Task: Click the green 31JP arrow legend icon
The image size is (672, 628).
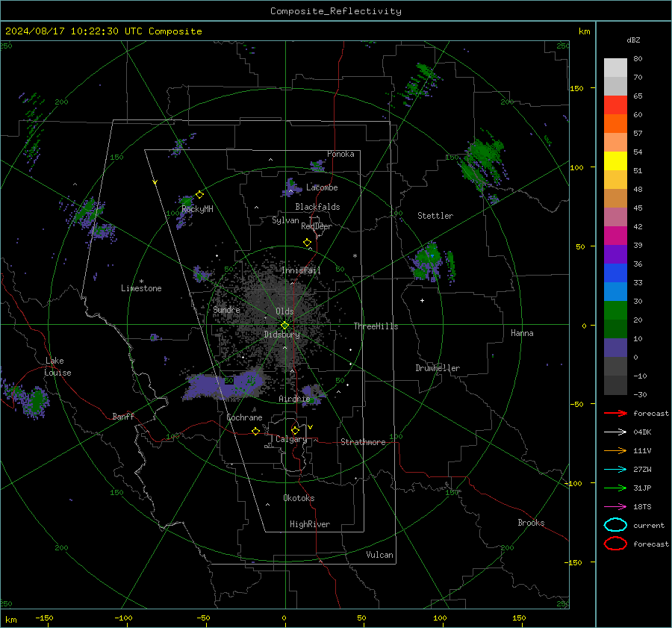Action: (615, 488)
